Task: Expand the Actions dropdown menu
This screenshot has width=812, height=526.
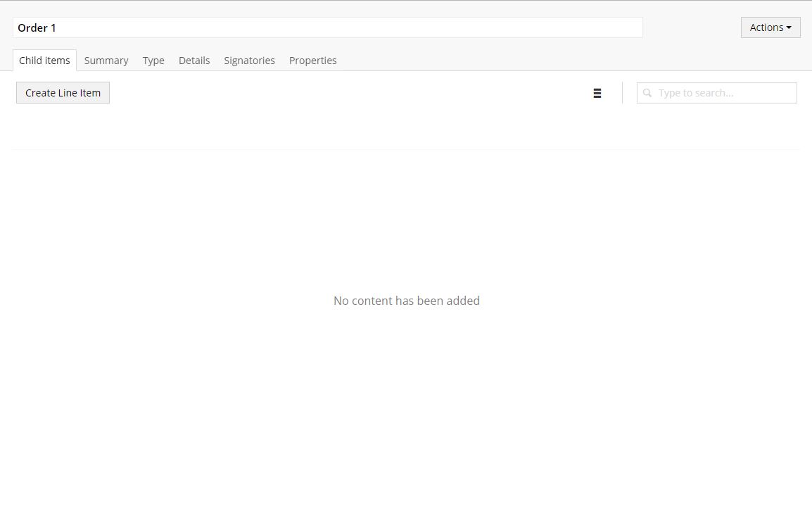Action: click(x=770, y=27)
